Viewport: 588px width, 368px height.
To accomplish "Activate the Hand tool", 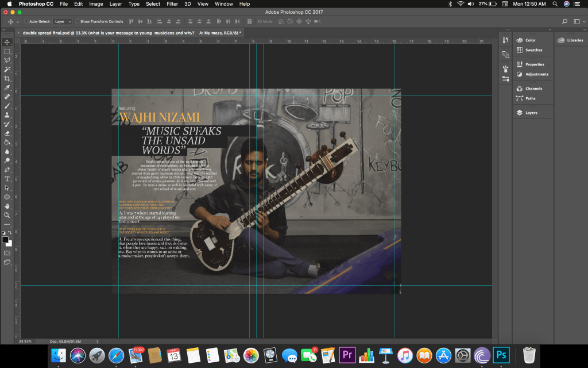I will 7,206.
